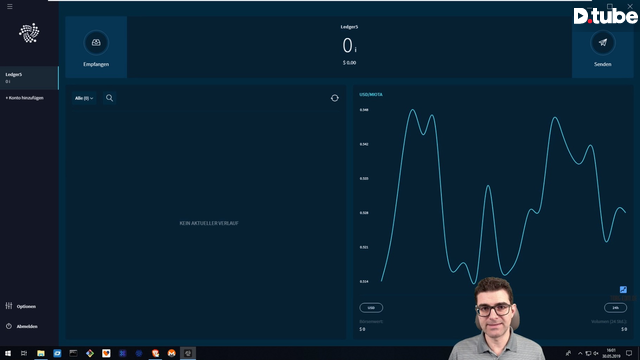Click the network status tray icon
This screenshot has width=640, height=360.
(x=588, y=353)
